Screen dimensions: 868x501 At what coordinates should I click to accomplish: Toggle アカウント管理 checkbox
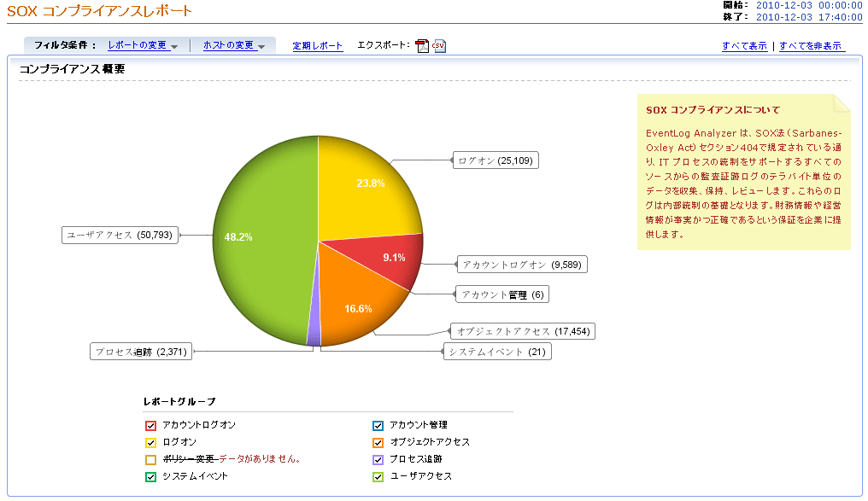point(378,425)
